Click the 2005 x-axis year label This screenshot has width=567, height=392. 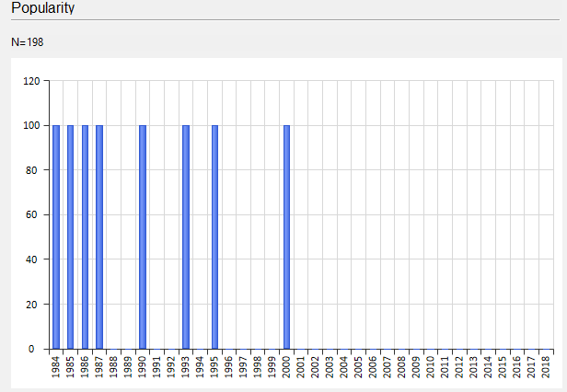click(359, 366)
